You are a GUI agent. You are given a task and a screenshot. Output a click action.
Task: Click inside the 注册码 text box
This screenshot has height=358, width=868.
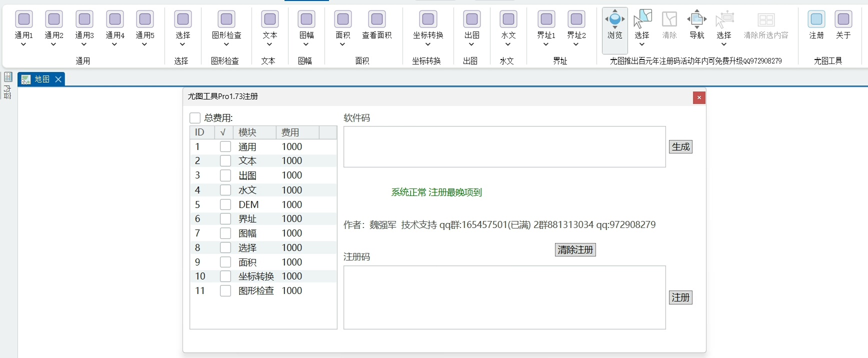(x=504, y=297)
